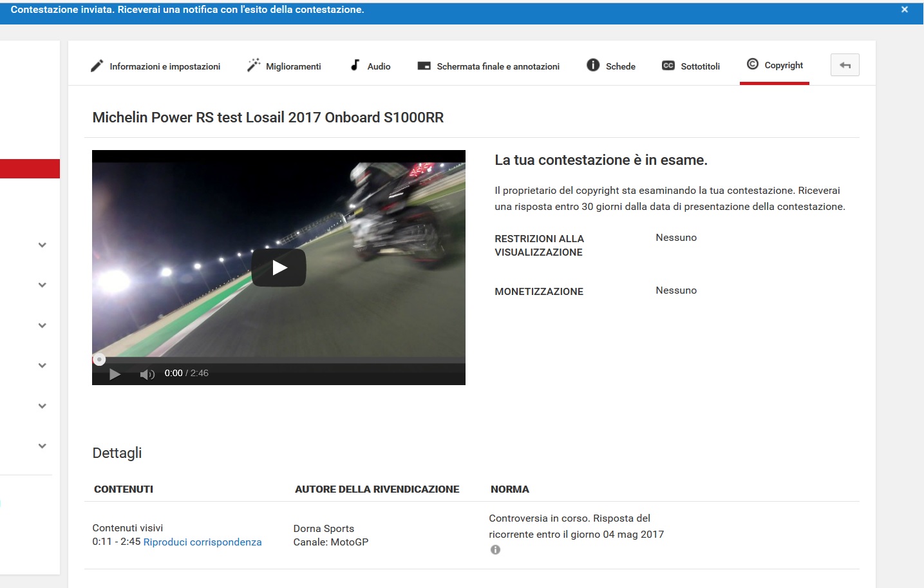Click the back arrow button beside Copyright

coord(845,65)
